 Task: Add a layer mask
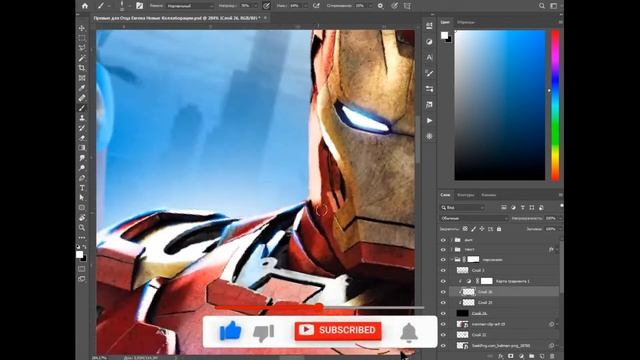click(511, 356)
